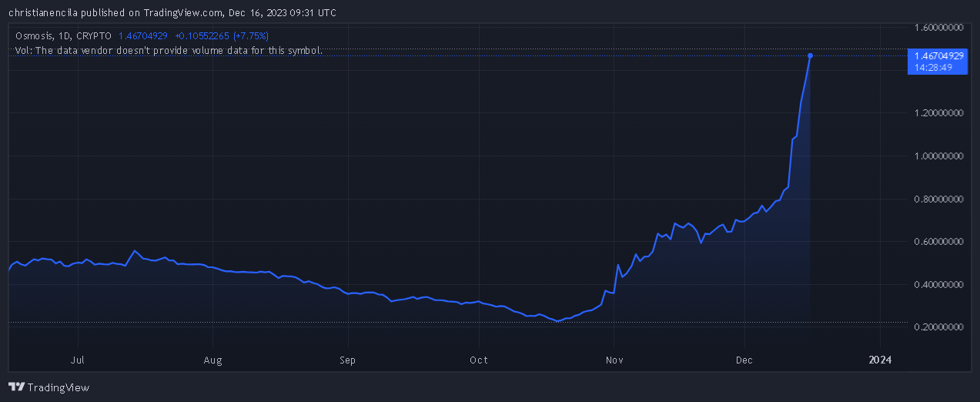Click the Sep label on time axis
Image resolution: width=980 pixels, height=402 pixels.
pos(348,360)
